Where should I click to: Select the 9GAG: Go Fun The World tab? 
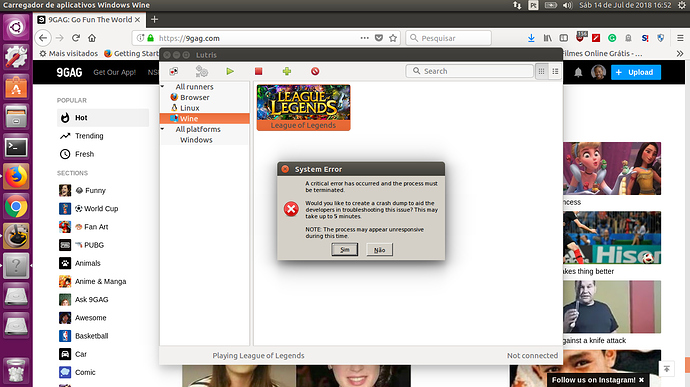[x=89, y=19]
